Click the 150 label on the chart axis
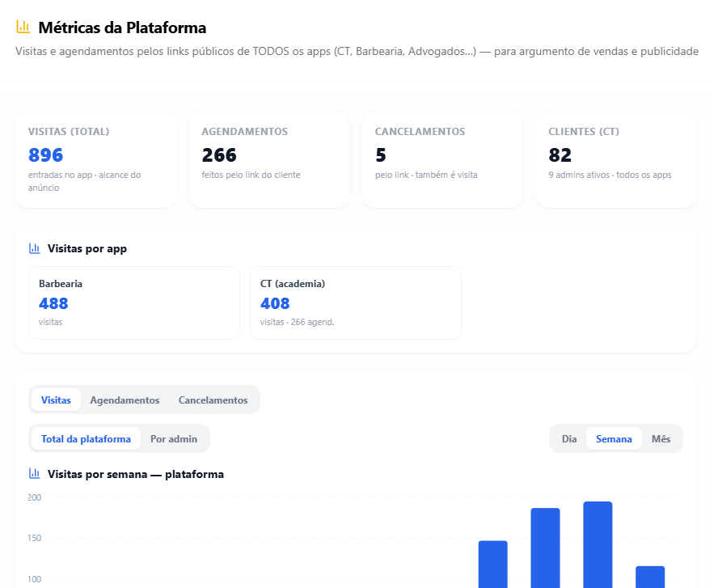This screenshot has height=588, width=714. [35, 538]
